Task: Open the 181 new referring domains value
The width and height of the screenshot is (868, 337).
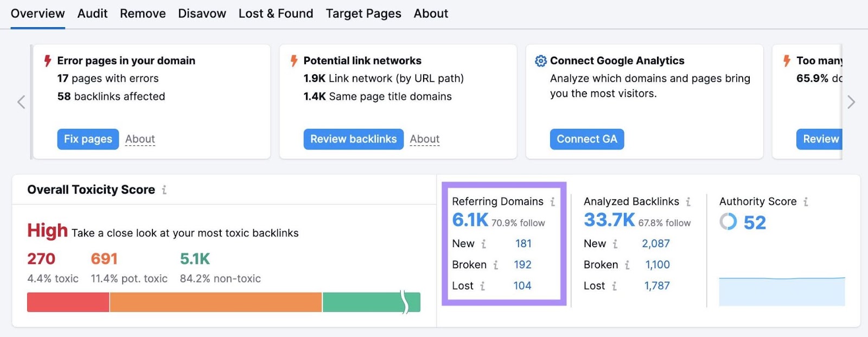Action: [524, 244]
